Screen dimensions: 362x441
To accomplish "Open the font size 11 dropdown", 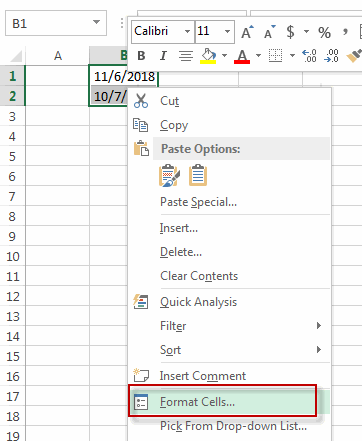I will pos(227,32).
